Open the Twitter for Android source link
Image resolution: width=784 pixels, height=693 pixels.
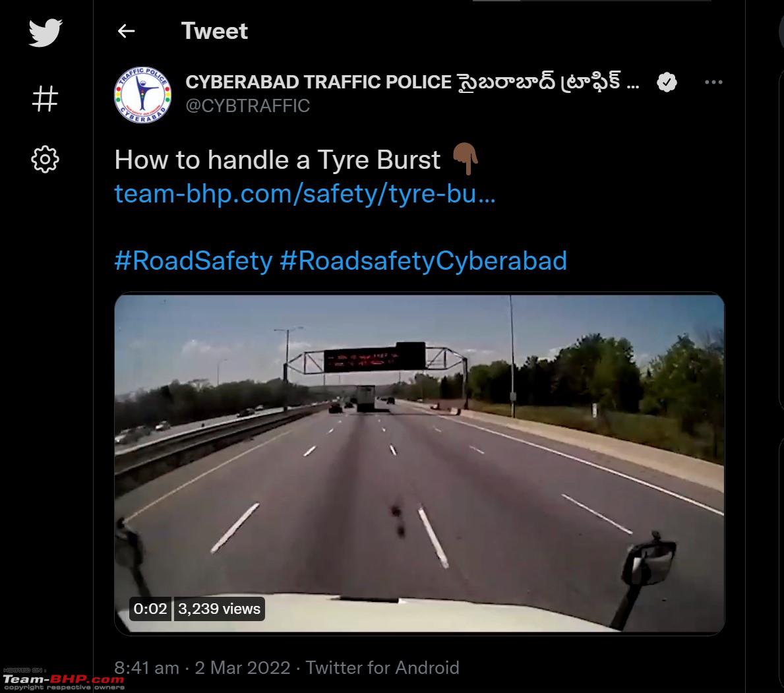tap(382, 667)
